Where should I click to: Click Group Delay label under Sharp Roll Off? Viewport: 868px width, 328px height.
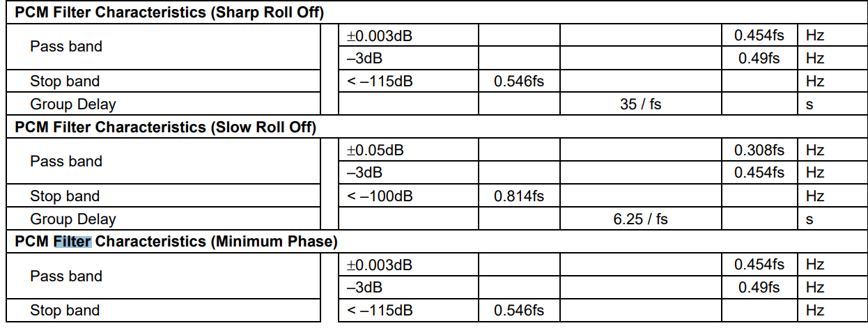pyautogui.click(x=73, y=104)
